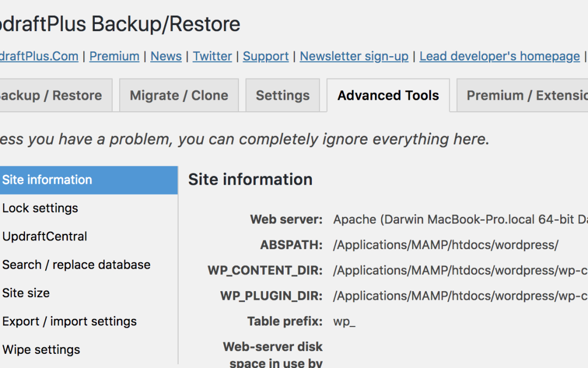Viewport: 588px width, 368px height.
Task: Switch to the Backup / Restore tab
Action: point(56,95)
